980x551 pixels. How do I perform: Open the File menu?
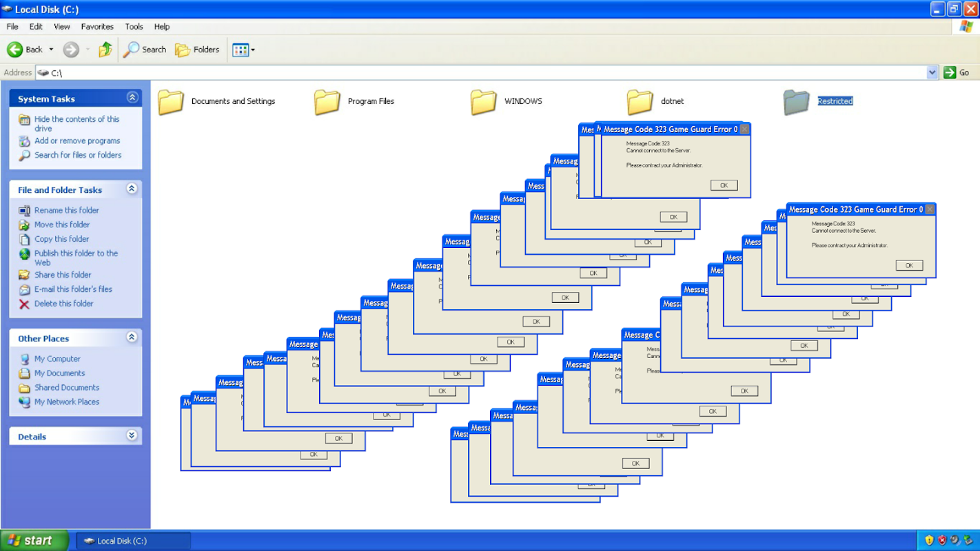click(x=12, y=27)
